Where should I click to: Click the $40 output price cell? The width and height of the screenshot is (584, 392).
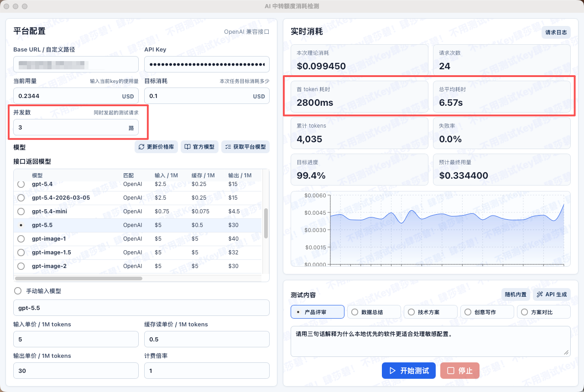pos(233,239)
